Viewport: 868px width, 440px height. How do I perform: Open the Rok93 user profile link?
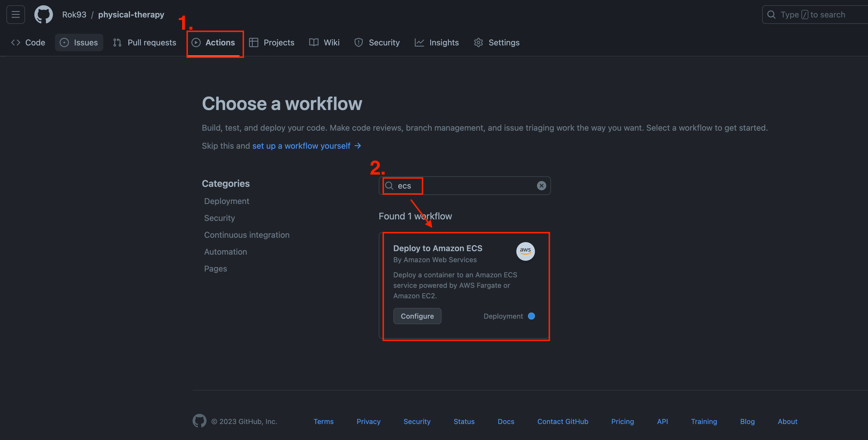click(74, 15)
